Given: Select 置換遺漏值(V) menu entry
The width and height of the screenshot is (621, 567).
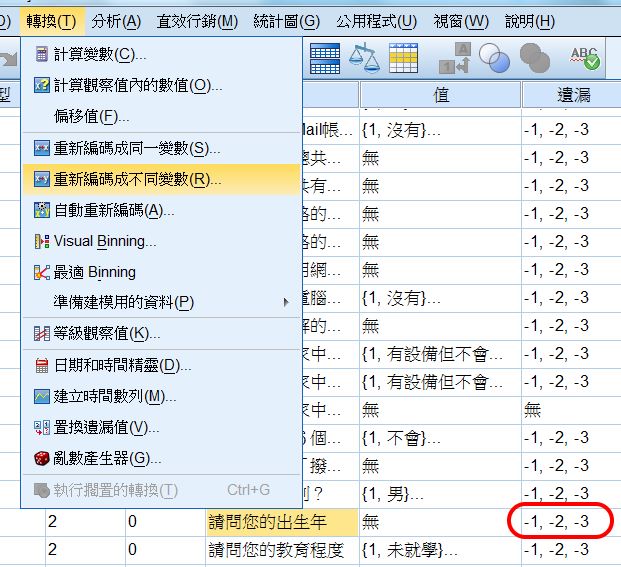Looking at the screenshot, I should click(160, 428).
